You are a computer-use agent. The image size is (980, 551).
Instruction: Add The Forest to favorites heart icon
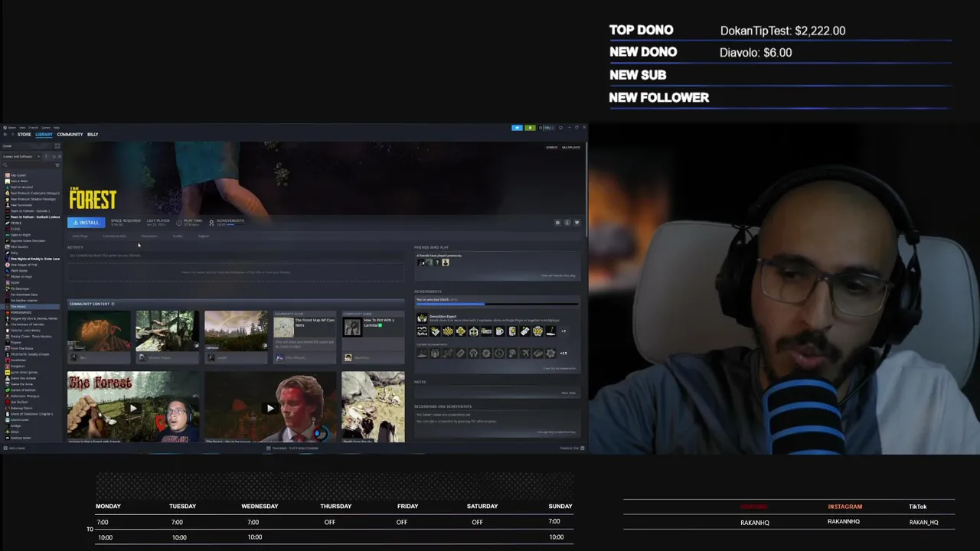(x=577, y=223)
